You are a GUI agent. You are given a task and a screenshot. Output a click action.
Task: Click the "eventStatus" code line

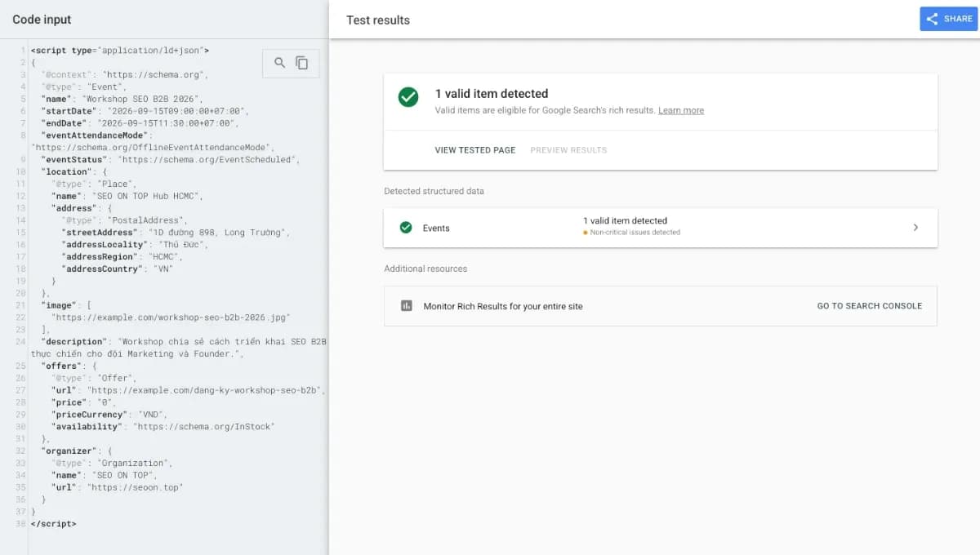(x=171, y=159)
